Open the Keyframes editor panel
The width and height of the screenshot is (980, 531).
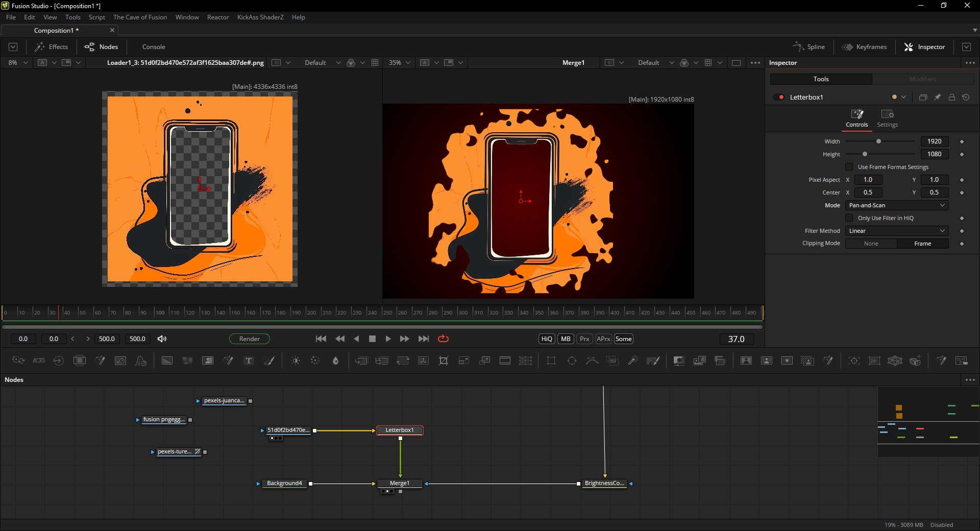pos(864,46)
